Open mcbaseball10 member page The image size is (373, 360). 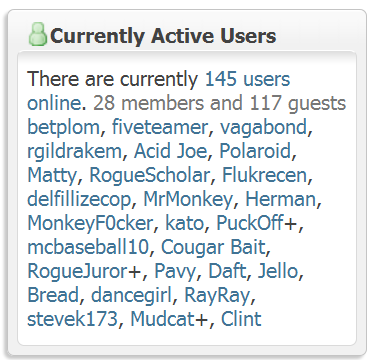(x=88, y=247)
